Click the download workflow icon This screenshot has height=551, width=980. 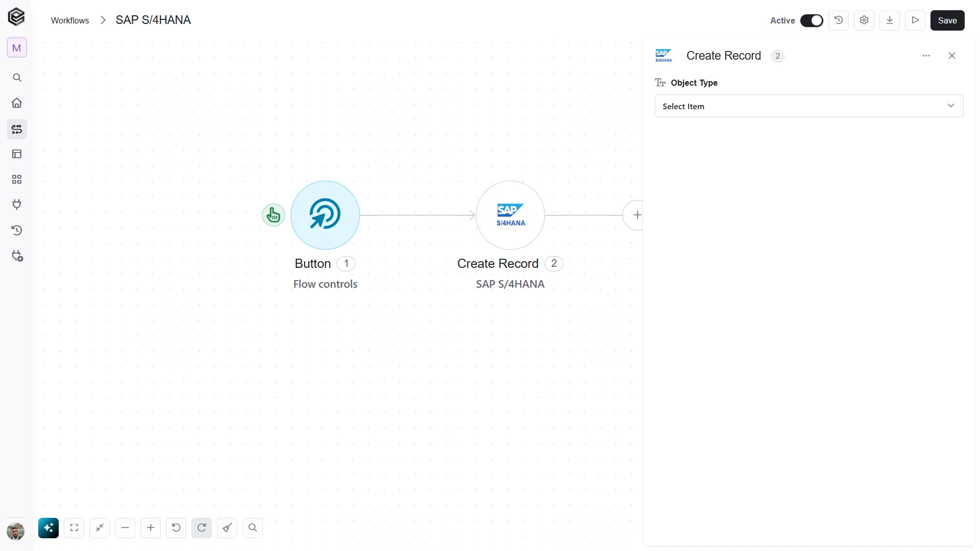890,20
